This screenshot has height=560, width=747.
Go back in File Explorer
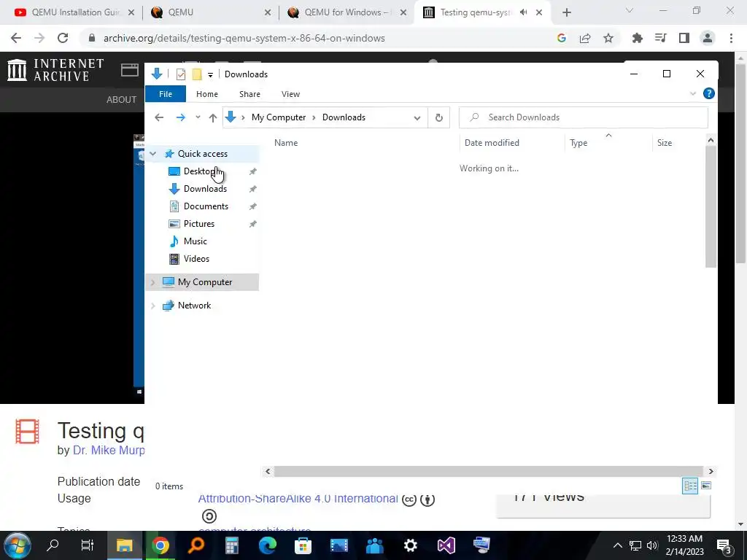point(159,117)
